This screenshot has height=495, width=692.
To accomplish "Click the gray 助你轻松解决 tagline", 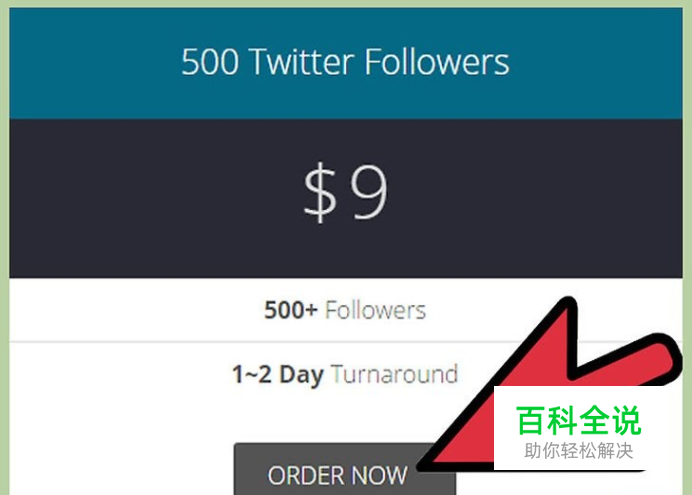I will coord(579,451).
